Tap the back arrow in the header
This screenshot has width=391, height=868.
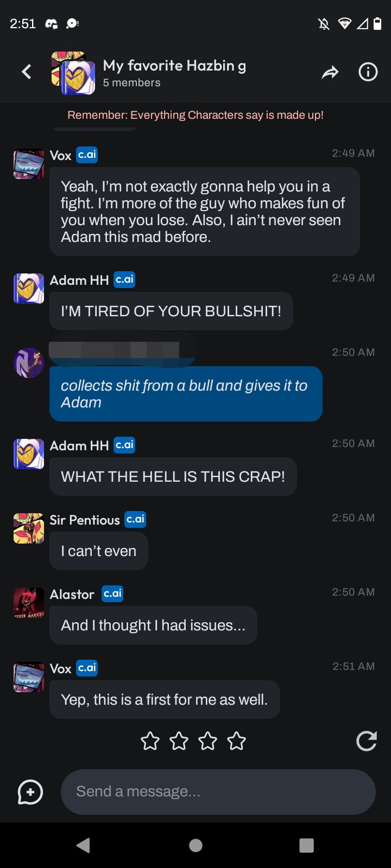pos(27,72)
